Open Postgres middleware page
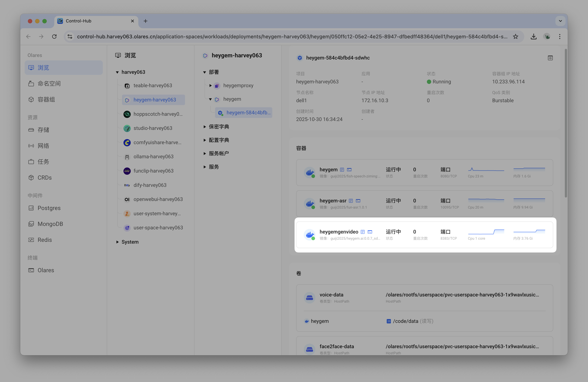This screenshot has height=382, width=588. click(49, 208)
